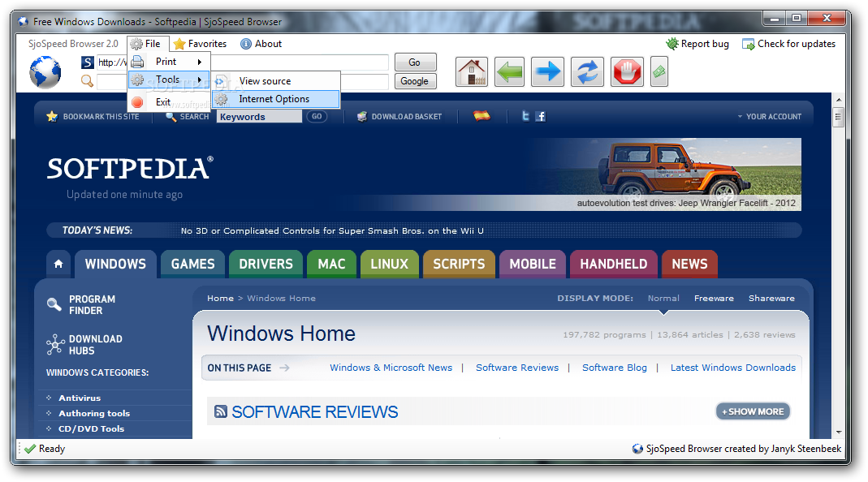Go back with green left arrow

tap(509, 72)
